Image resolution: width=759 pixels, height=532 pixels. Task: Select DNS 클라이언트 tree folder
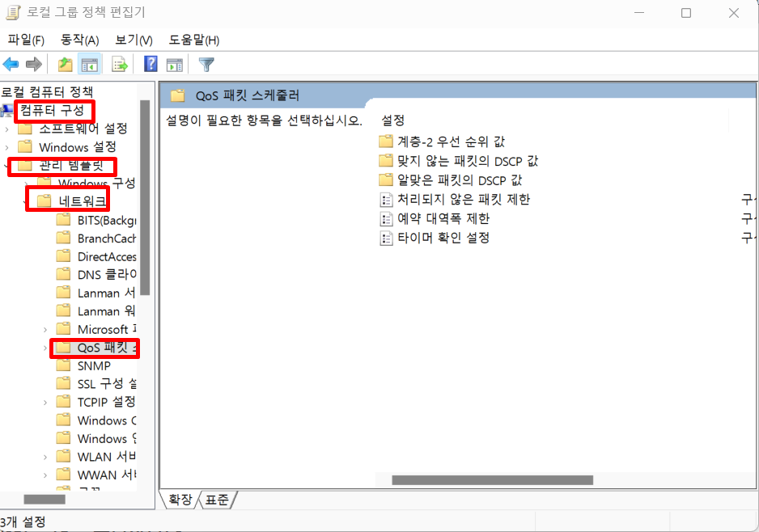click(x=107, y=275)
